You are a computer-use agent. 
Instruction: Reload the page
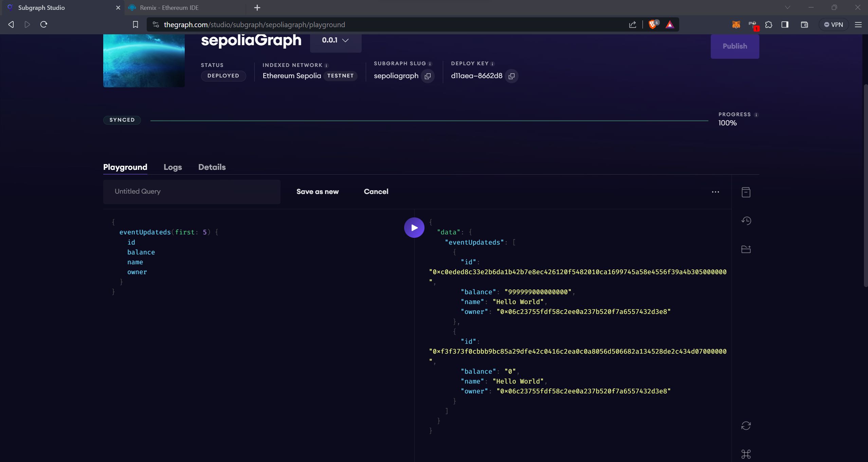(x=43, y=24)
